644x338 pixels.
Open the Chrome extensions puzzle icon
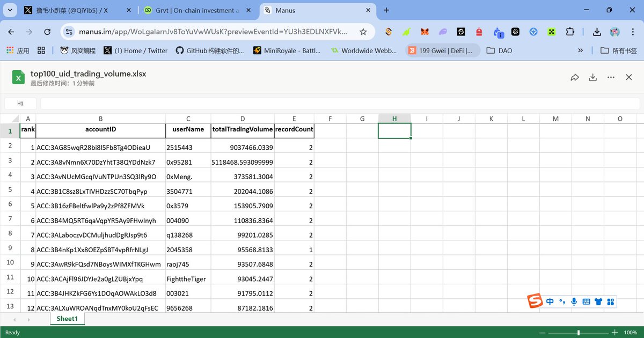(569, 32)
